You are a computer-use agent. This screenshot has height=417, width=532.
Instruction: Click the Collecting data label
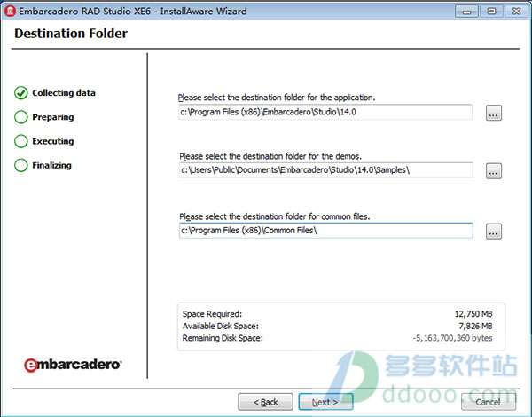(x=64, y=93)
